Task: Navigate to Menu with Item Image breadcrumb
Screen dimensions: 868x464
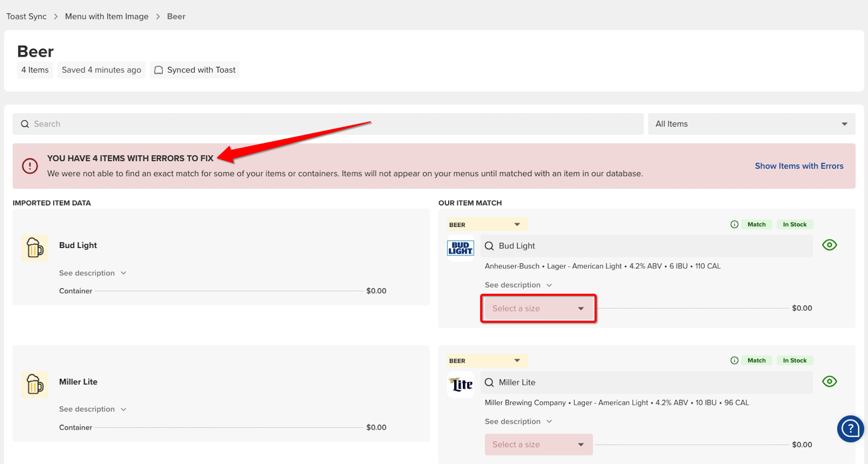Action: click(107, 17)
